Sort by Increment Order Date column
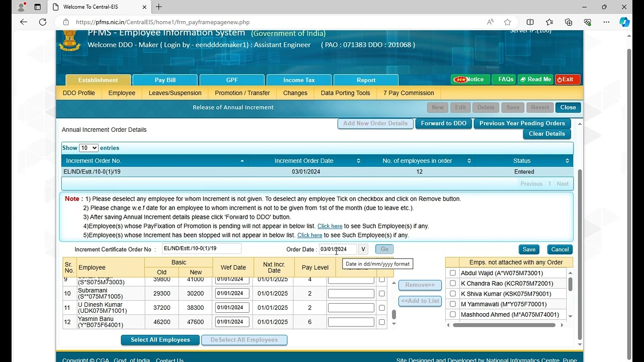644x362 pixels. click(305, 161)
